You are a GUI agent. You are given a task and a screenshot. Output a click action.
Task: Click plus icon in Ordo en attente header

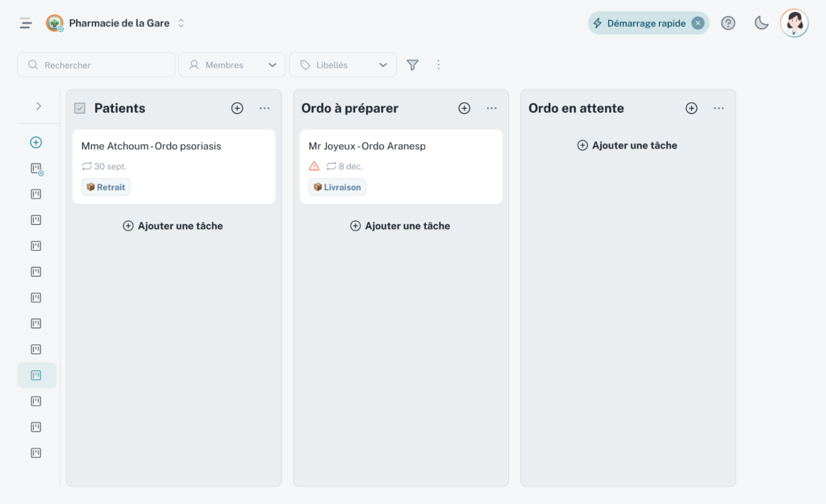point(691,108)
